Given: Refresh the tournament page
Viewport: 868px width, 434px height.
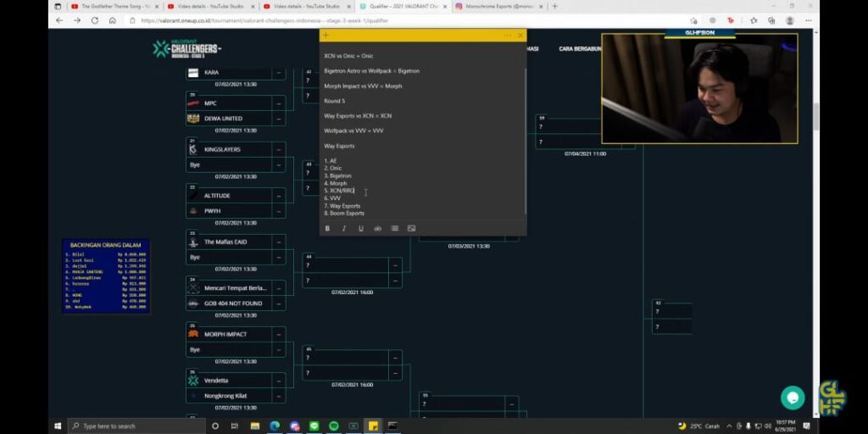Looking at the screenshot, I should point(95,20).
